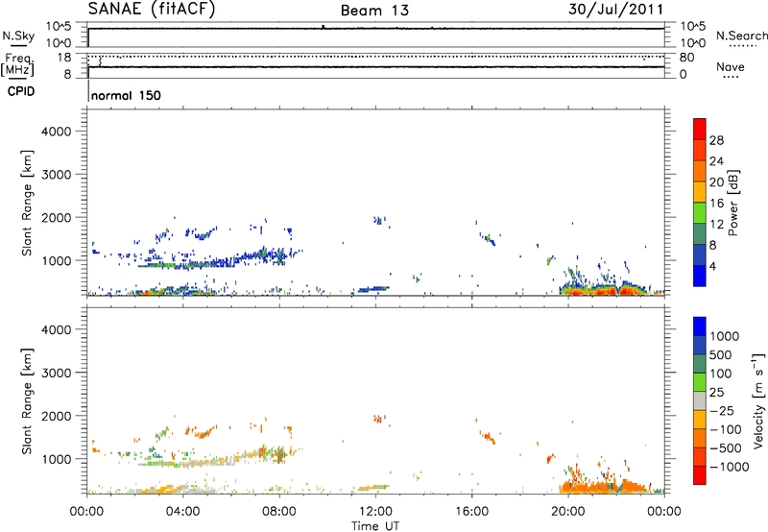Click the 30/Jul/2011 date label
This screenshot has width=768, height=532.
tap(615, 10)
